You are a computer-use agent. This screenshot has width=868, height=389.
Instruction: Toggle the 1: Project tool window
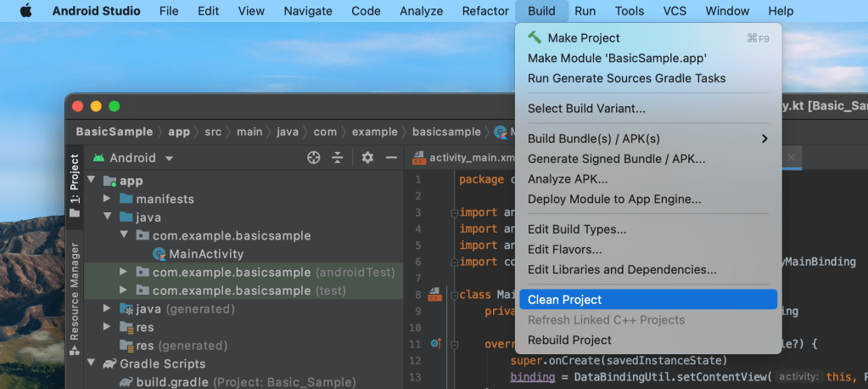[75, 183]
